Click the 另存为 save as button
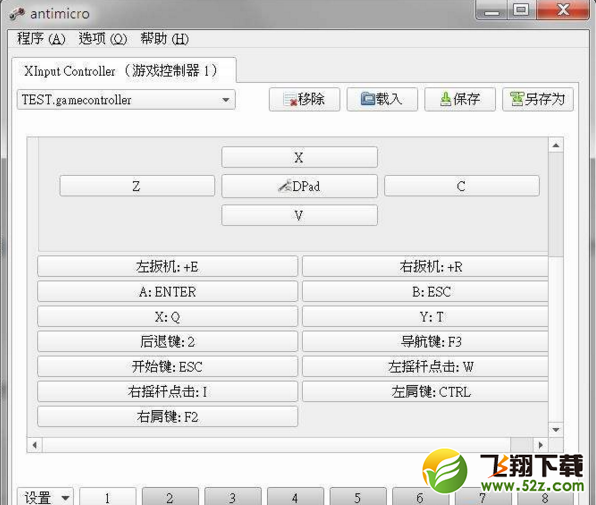Screen dimensions: 596x505 click(x=537, y=100)
